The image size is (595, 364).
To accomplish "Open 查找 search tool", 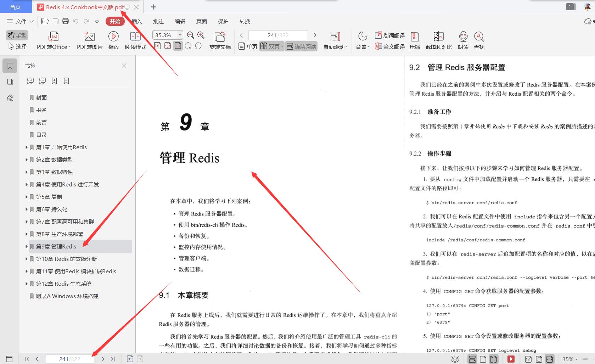I will (479, 40).
